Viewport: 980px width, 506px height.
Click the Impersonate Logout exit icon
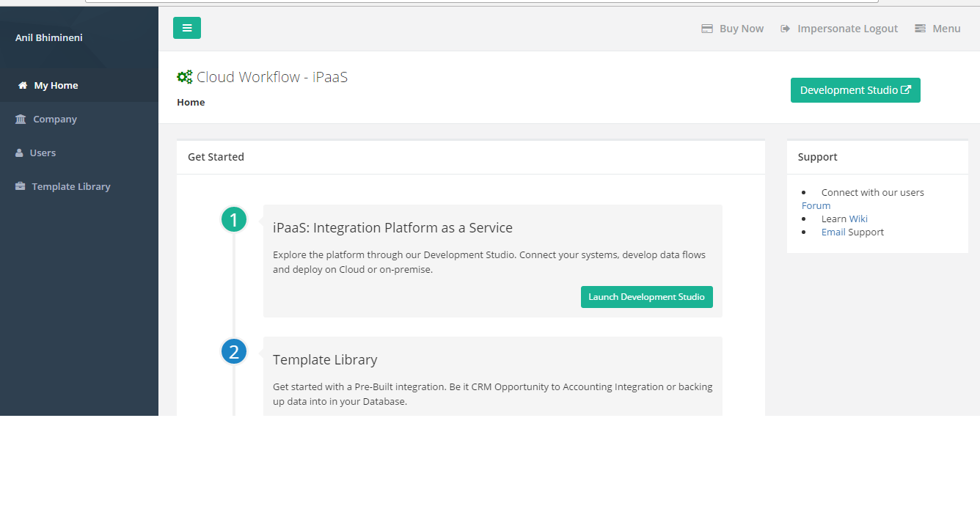pos(785,29)
